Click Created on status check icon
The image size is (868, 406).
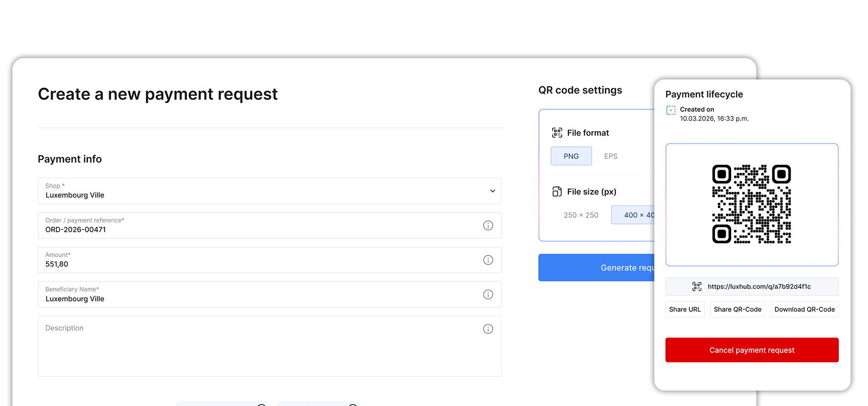click(671, 110)
